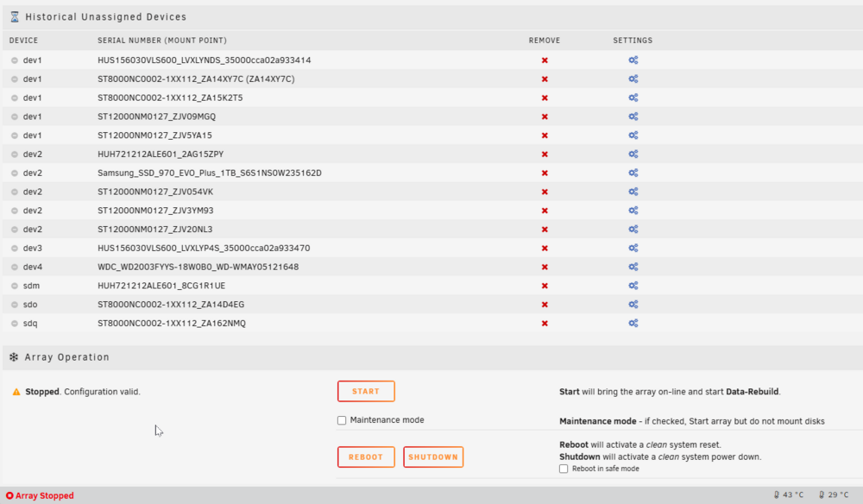Open settings for ST12000NM0127_ZJV3YM93
Viewport: 863px width, 504px height.
(x=633, y=211)
